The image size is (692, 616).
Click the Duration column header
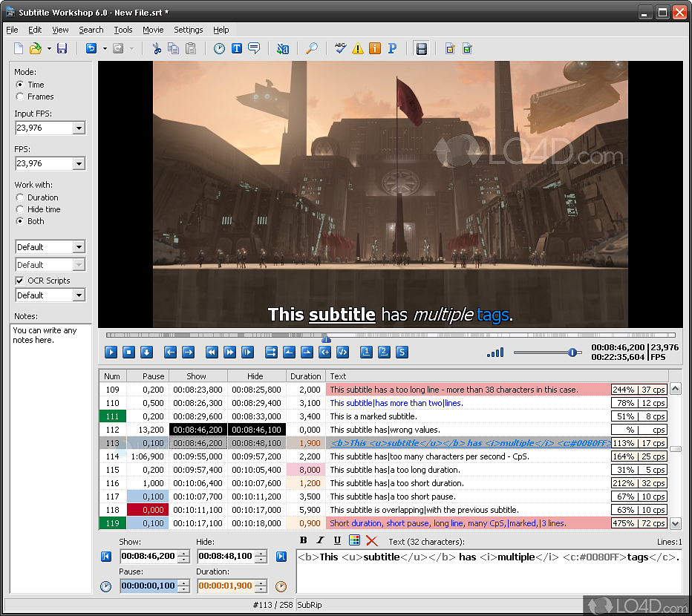pos(305,376)
